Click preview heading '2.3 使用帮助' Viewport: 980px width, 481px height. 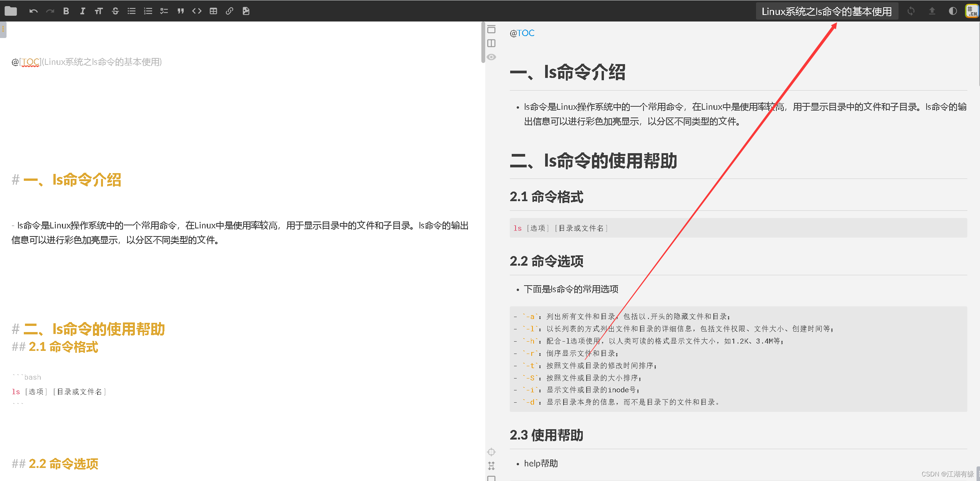[x=546, y=435]
